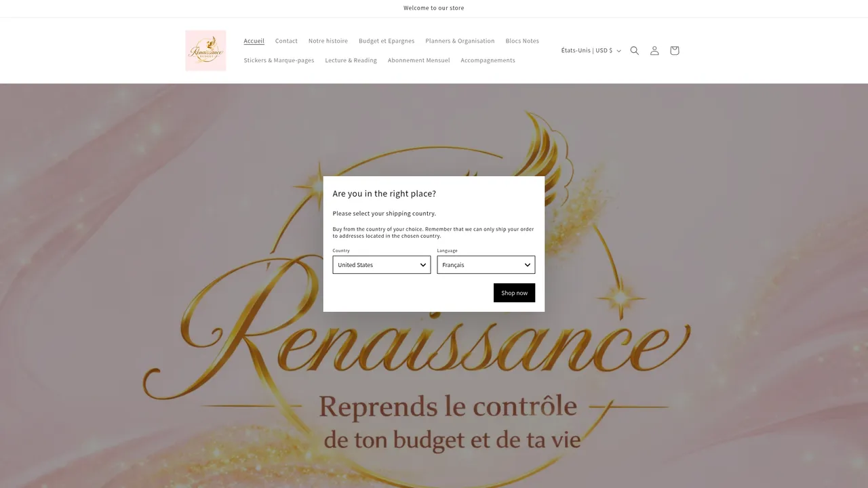
Task: Open the Contact page link
Action: (286, 41)
